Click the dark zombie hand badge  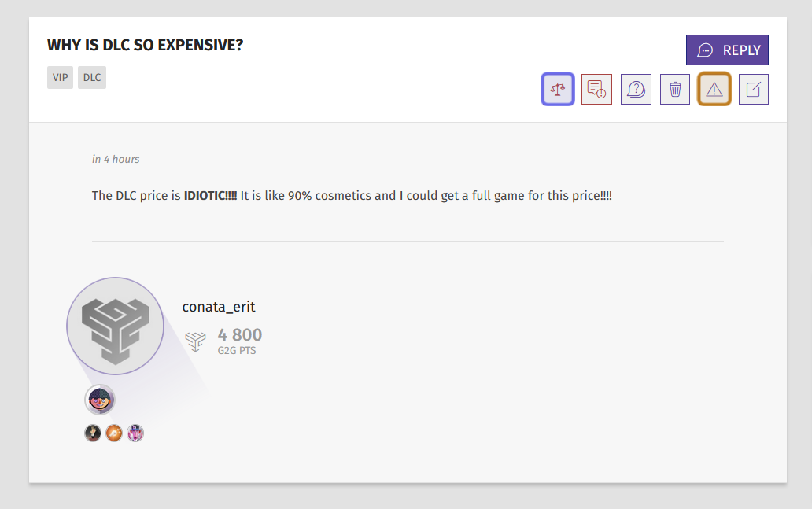[x=93, y=433]
